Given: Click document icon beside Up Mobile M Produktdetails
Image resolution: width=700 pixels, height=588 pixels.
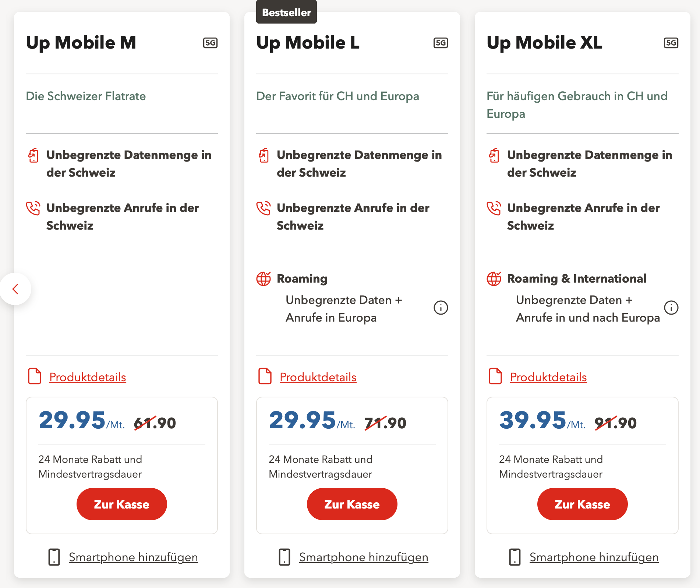Looking at the screenshot, I should pyautogui.click(x=35, y=376).
